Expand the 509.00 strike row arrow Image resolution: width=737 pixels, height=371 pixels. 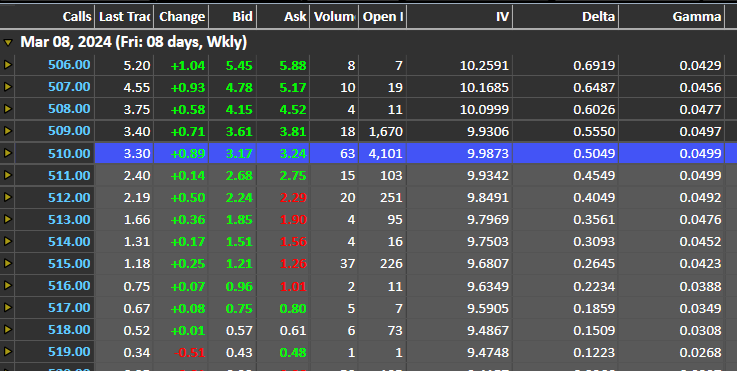pyautogui.click(x=8, y=131)
